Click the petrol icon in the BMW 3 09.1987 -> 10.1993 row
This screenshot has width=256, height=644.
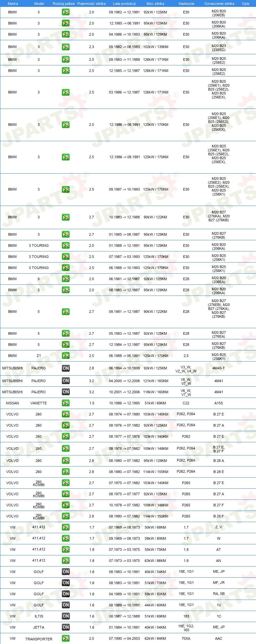pyautogui.click(x=66, y=190)
